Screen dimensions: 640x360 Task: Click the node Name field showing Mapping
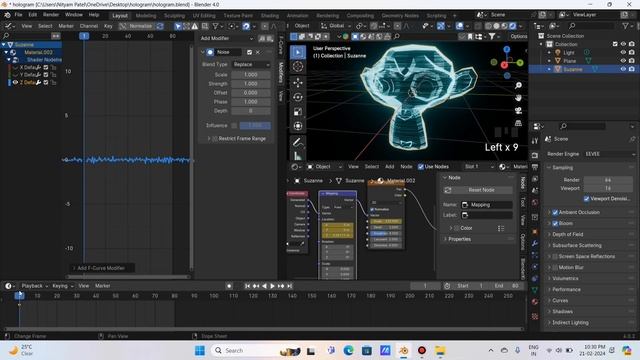487,205
